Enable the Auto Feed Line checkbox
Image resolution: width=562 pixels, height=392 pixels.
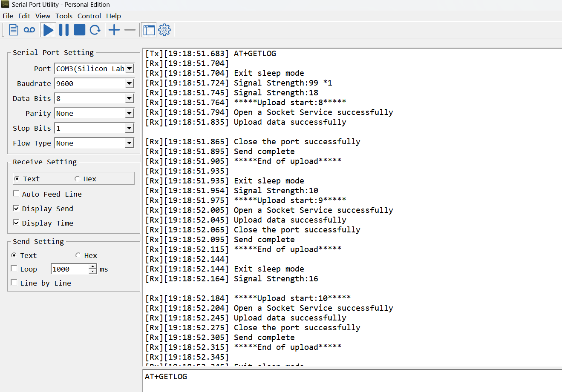(x=16, y=194)
